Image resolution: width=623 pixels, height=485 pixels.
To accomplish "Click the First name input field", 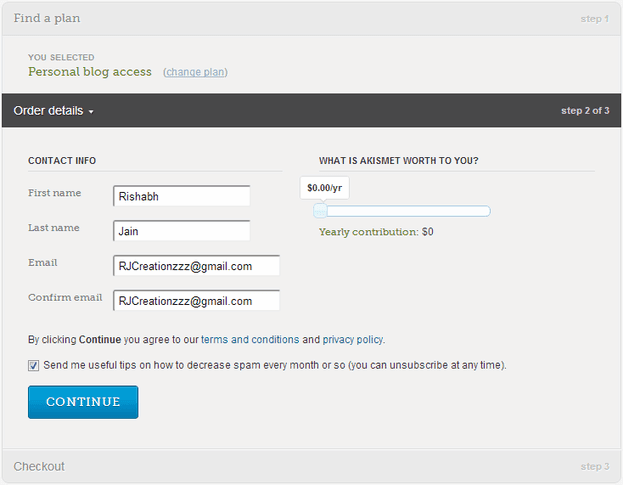I will click(181, 196).
